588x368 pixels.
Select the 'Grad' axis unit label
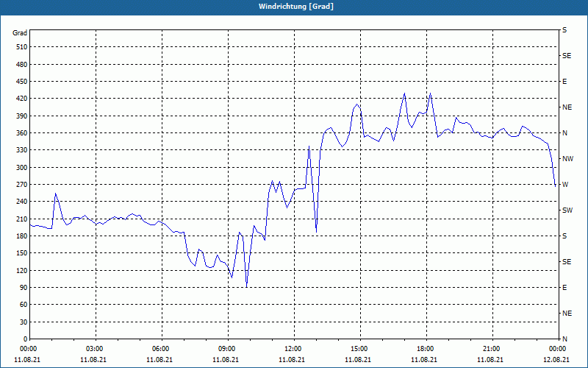click(20, 33)
